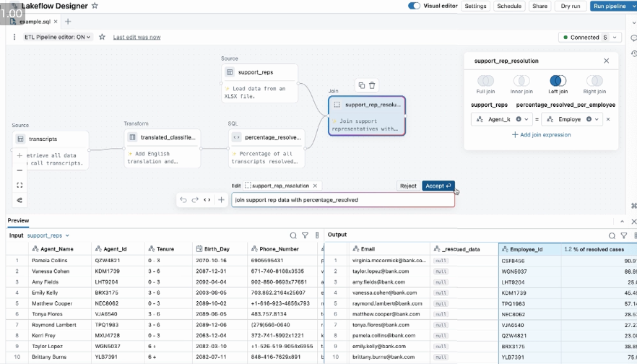
Task: Search the output table
Action: [612, 235]
